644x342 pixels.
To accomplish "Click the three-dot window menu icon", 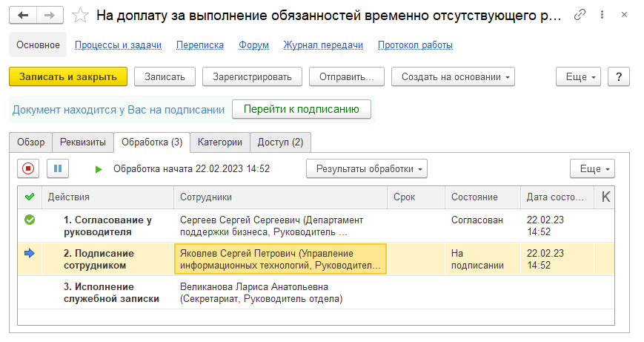I will pos(602,15).
